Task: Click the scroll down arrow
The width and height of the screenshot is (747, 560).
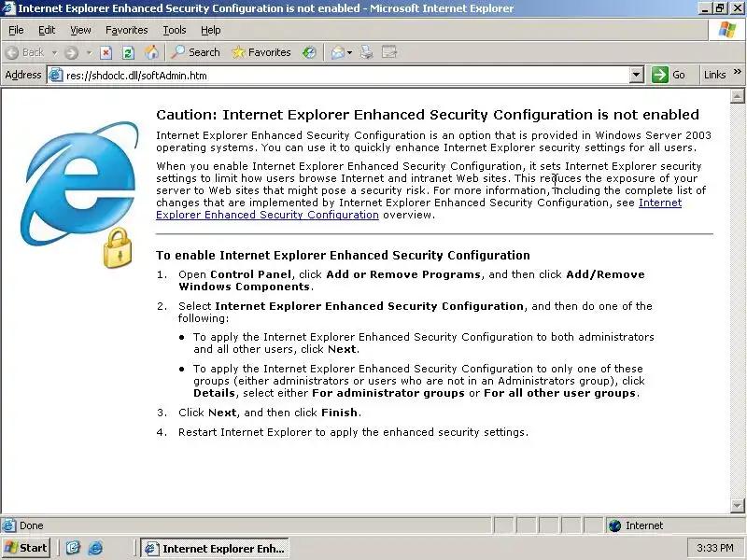Action: 737,505
